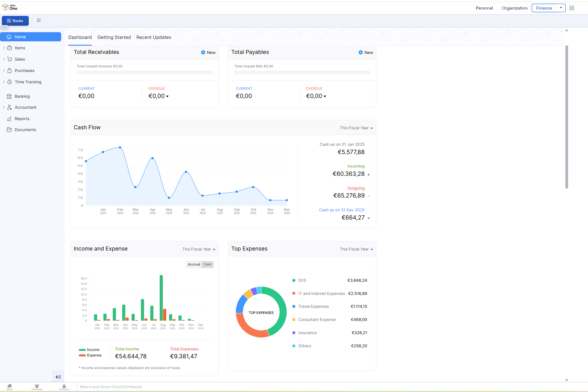Expand the overdue receivables amount dropdown
This screenshot has height=392, width=588.
tap(167, 96)
